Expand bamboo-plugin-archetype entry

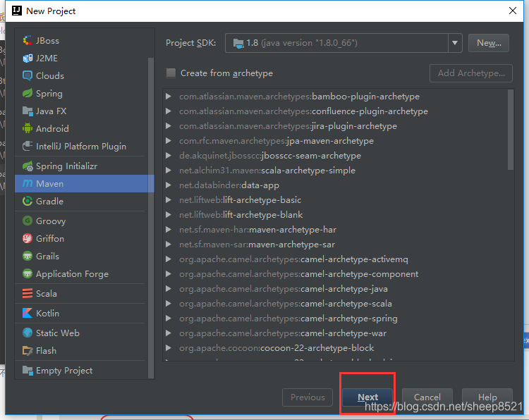click(x=169, y=97)
